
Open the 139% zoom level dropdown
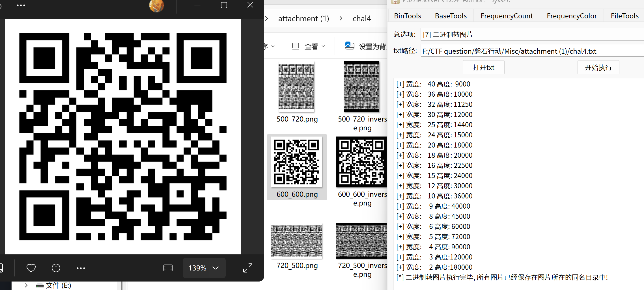(x=204, y=268)
